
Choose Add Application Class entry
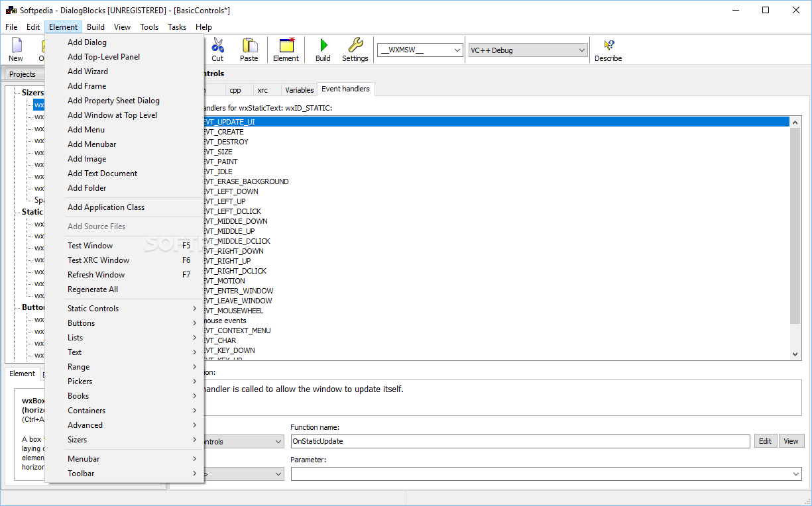pos(125,207)
